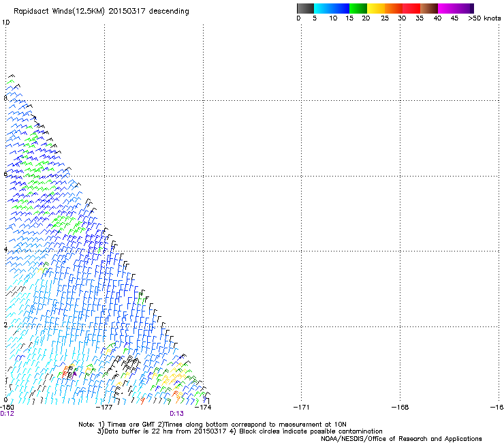Click the longitude label -177
Viewport: 504px width, 443px height.
point(104,408)
